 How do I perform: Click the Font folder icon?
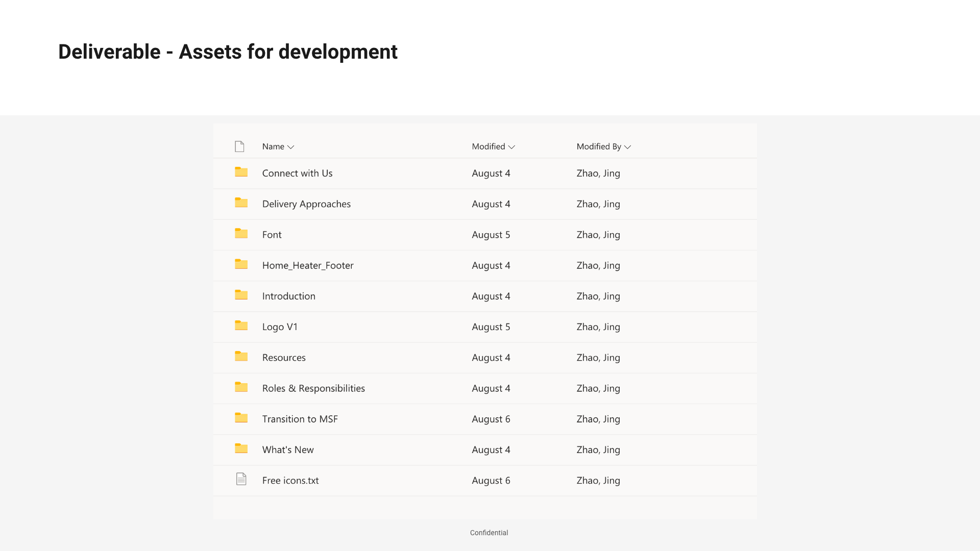[x=241, y=234]
